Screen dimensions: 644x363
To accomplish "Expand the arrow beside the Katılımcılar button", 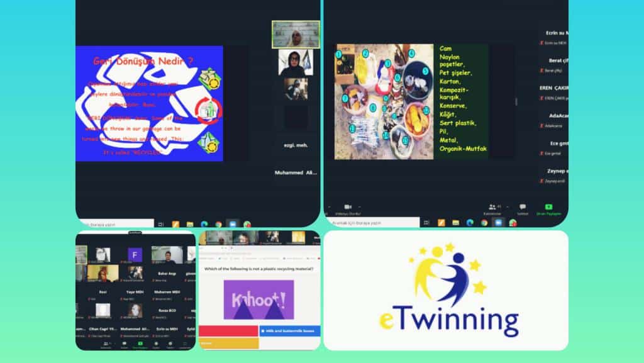I will (508, 207).
